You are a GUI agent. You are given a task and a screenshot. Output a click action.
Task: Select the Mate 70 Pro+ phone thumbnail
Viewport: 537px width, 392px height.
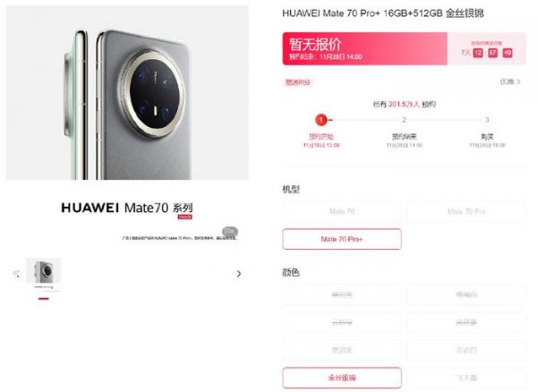[44, 271]
